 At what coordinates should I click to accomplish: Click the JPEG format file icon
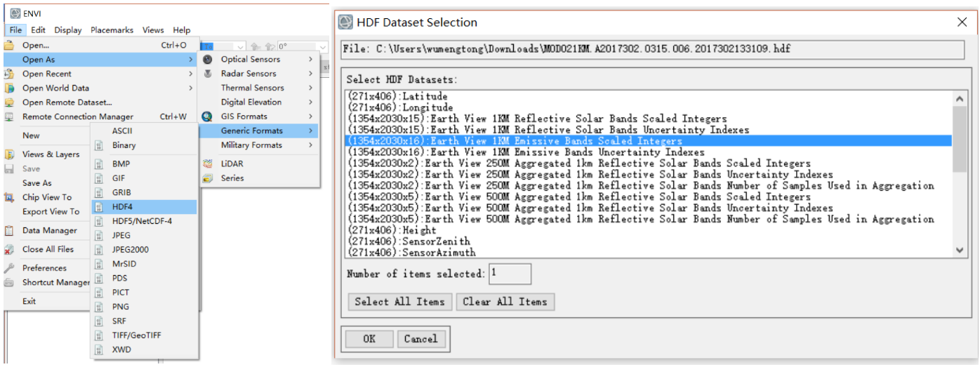[99, 235]
